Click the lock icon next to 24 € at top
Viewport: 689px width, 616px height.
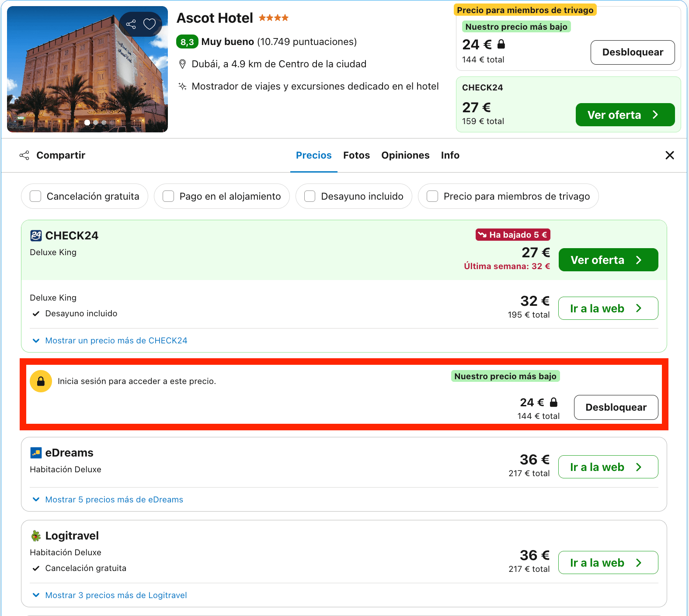(x=501, y=44)
